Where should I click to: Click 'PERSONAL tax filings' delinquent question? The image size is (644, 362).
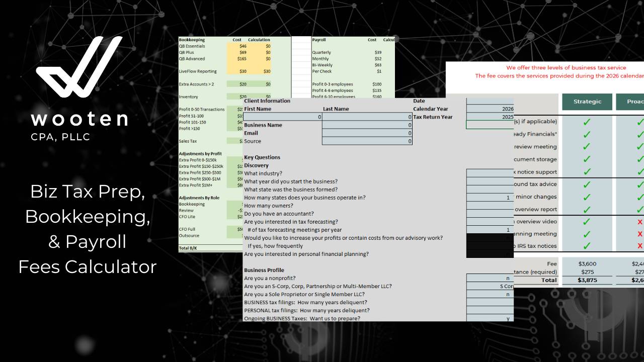(306, 310)
